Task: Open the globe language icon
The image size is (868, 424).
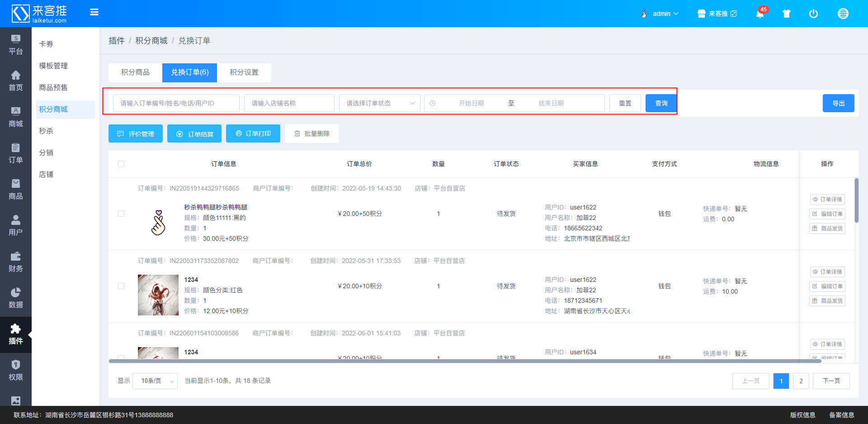Action: (x=843, y=14)
